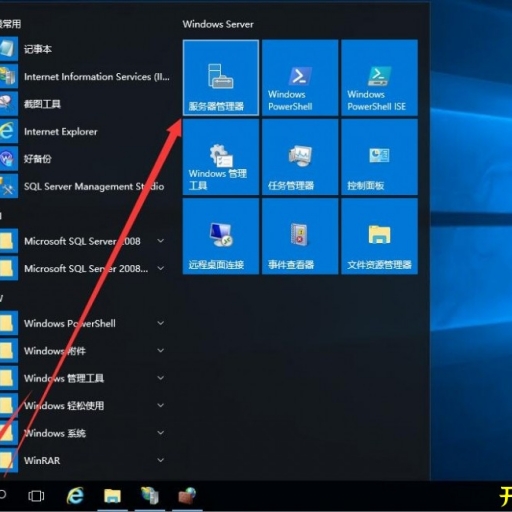This screenshot has width=512, height=512.
Task: Click the Internet Information Services icon
Action: 8,77
